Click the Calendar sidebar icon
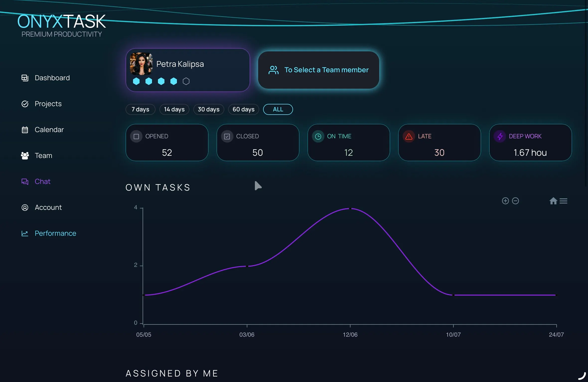Screen dimensions: 588x382 tap(25, 130)
